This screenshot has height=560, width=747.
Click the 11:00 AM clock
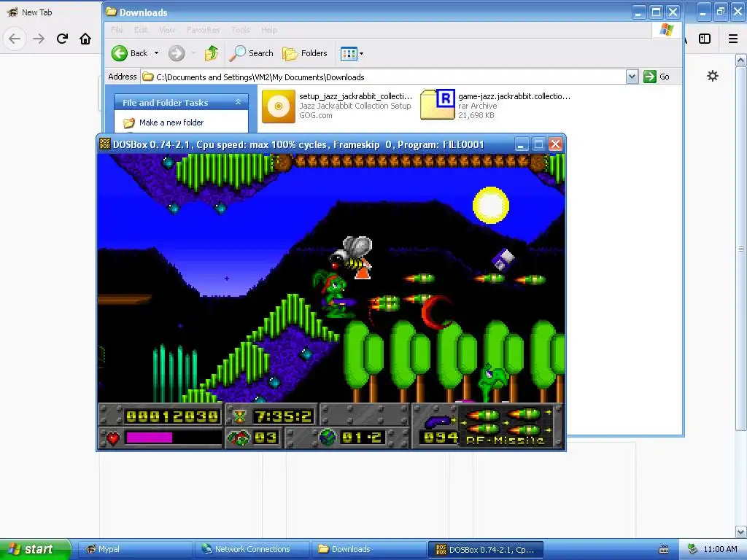(720, 549)
